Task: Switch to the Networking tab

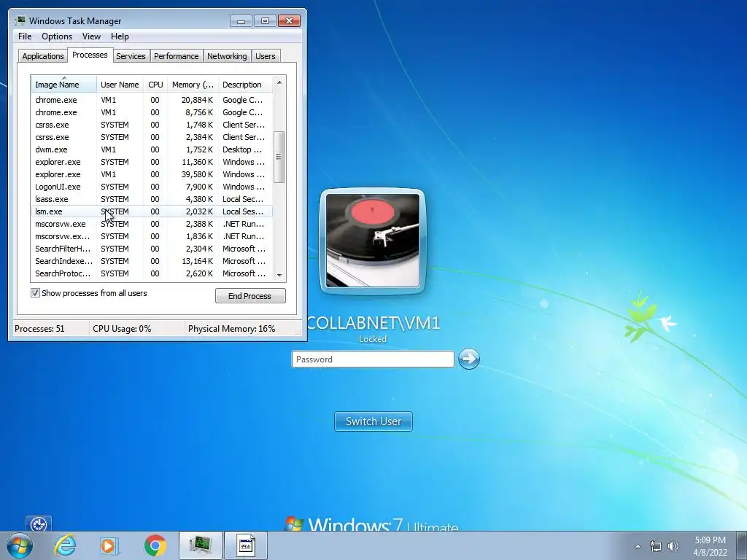Action: (x=227, y=55)
